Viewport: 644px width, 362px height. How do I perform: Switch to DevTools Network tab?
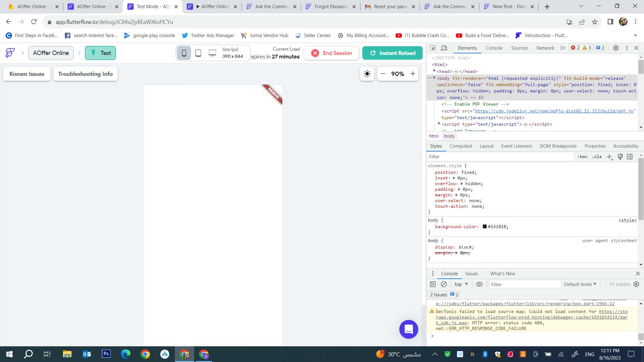click(545, 48)
